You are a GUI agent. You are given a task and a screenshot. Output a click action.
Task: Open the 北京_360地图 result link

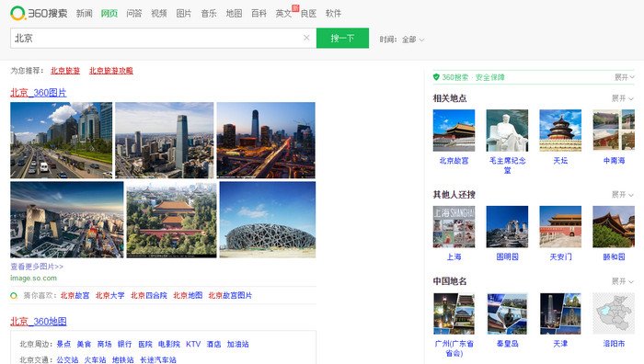(x=39, y=322)
